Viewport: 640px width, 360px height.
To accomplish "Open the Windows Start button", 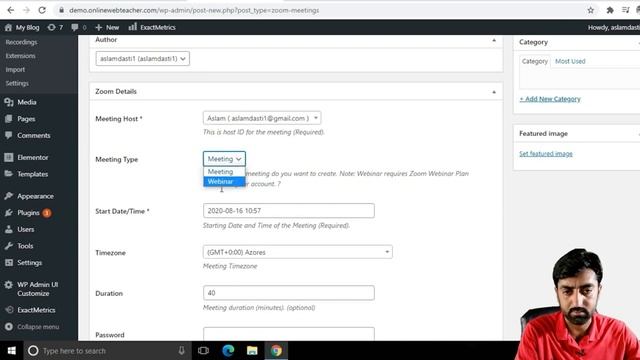I will 11,351.
